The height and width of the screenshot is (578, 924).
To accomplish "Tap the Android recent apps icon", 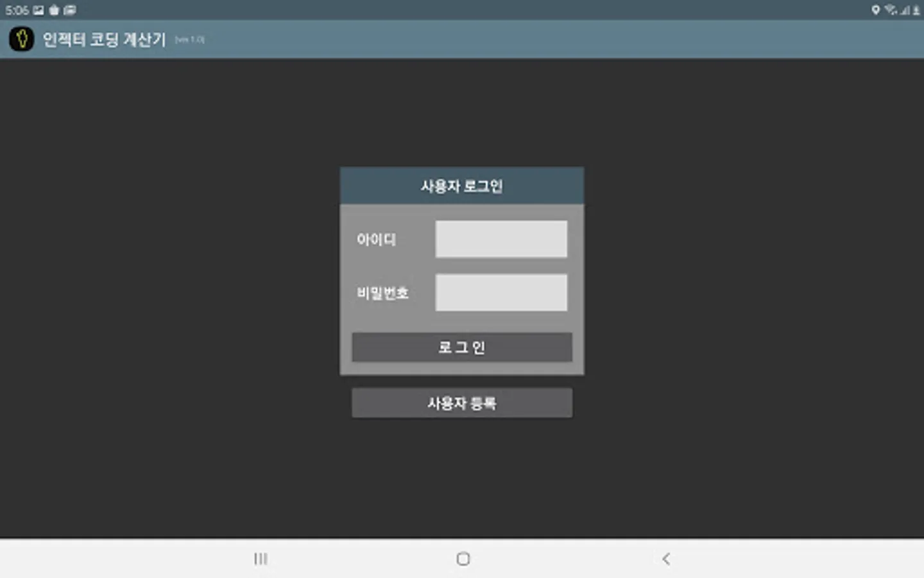I will click(261, 559).
